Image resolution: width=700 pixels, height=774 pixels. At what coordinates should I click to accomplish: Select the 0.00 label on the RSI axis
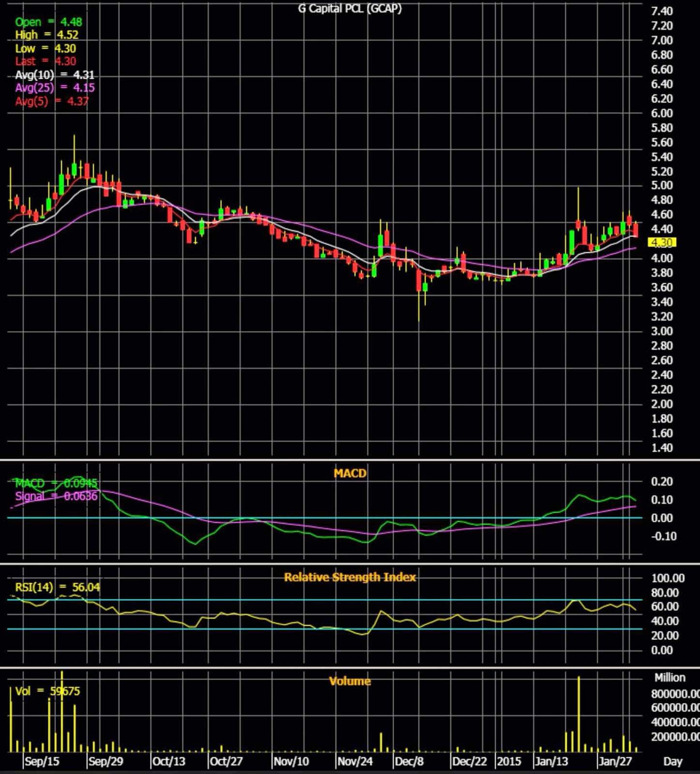coord(662,650)
